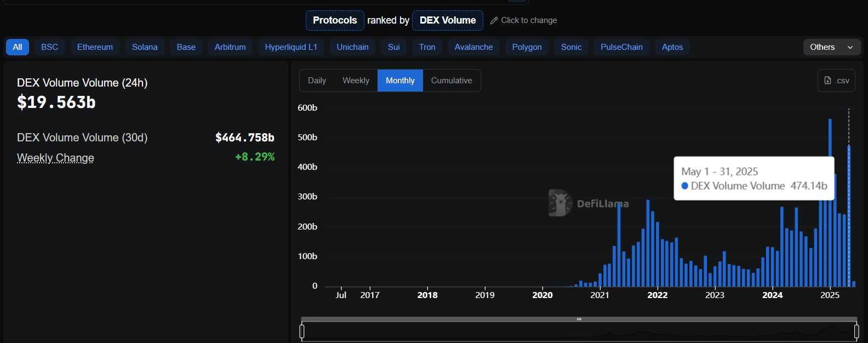868x343 pixels.
Task: Click the $19.563b 24h volume value
Action: pyautogui.click(x=56, y=102)
